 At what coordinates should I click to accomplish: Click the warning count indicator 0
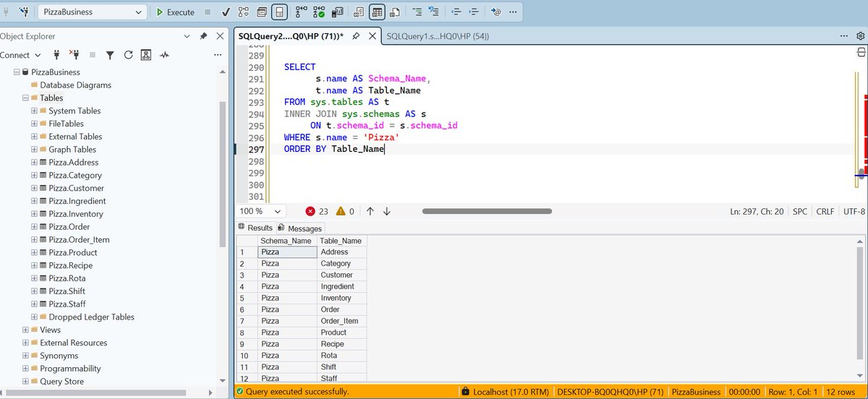tap(345, 211)
